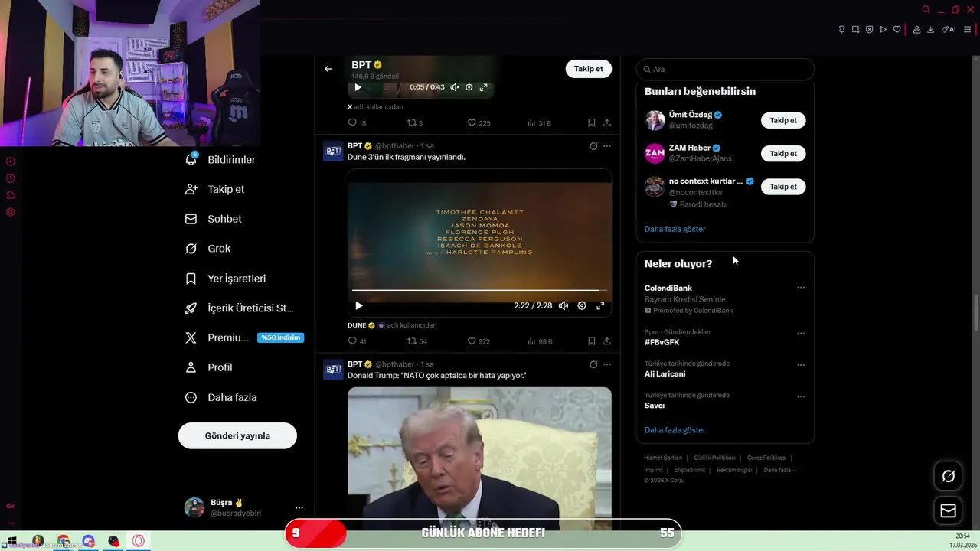Open Opera search tabs magnifier
980x551 pixels.
tap(926, 9)
